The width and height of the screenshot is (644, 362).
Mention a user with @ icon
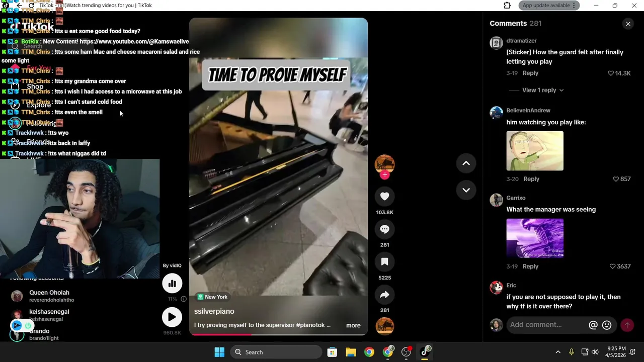point(593,325)
